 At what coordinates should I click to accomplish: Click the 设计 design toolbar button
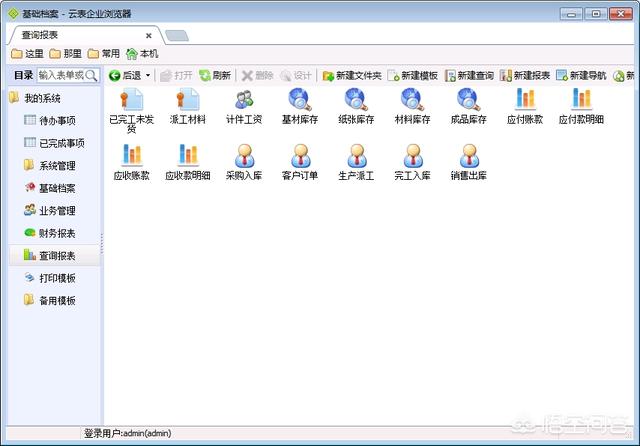tap(296, 75)
